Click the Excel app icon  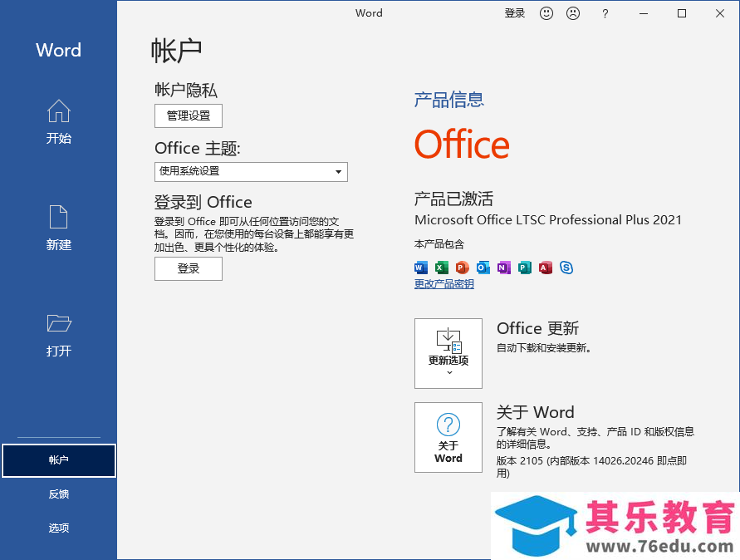[x=442, y=268]
